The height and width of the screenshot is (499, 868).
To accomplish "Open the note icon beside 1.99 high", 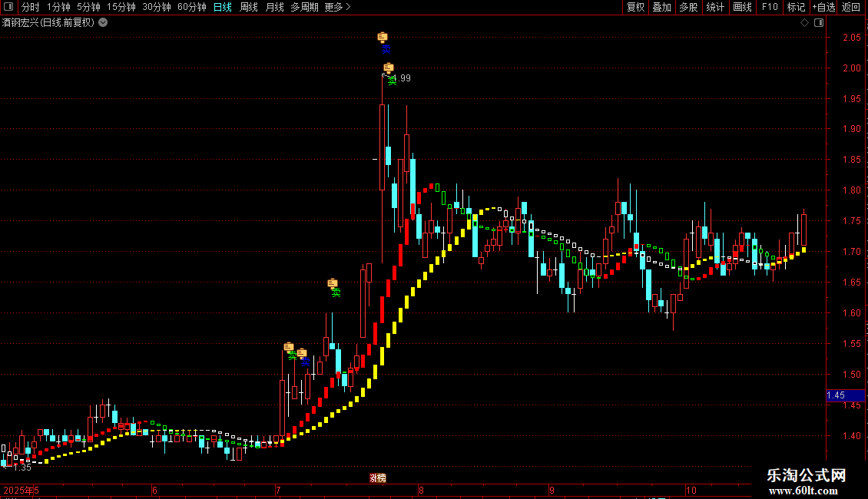I will (x=389, y=68).
